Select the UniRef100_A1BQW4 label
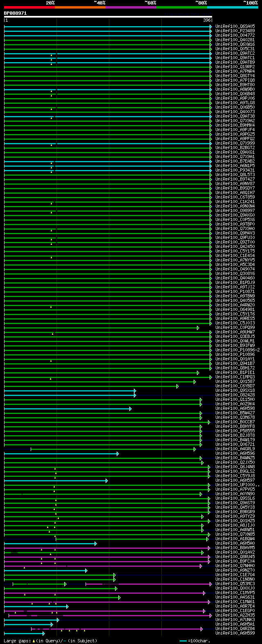This screenshot has width=262, height=644. pos(235,539)
